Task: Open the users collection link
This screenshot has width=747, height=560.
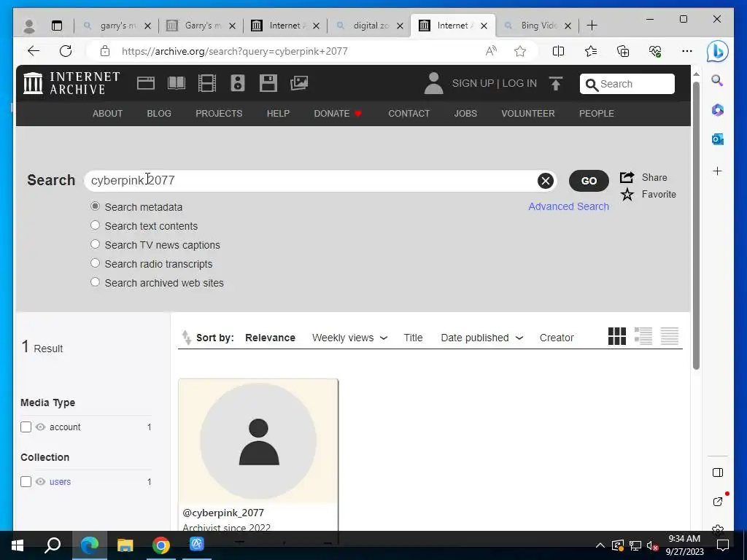Action: click(x=60, y=482)
